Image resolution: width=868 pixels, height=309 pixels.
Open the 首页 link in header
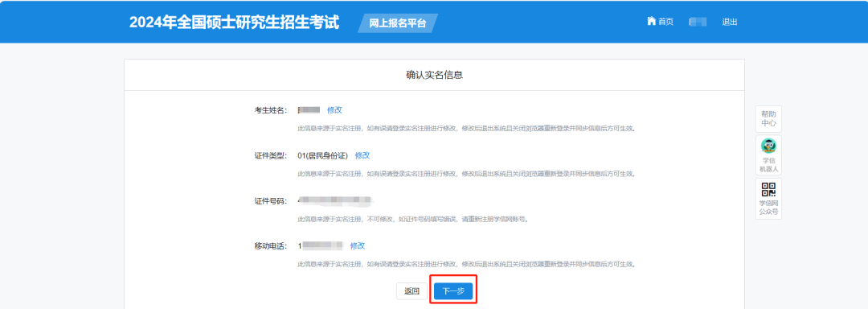click(x=665, y=22)
